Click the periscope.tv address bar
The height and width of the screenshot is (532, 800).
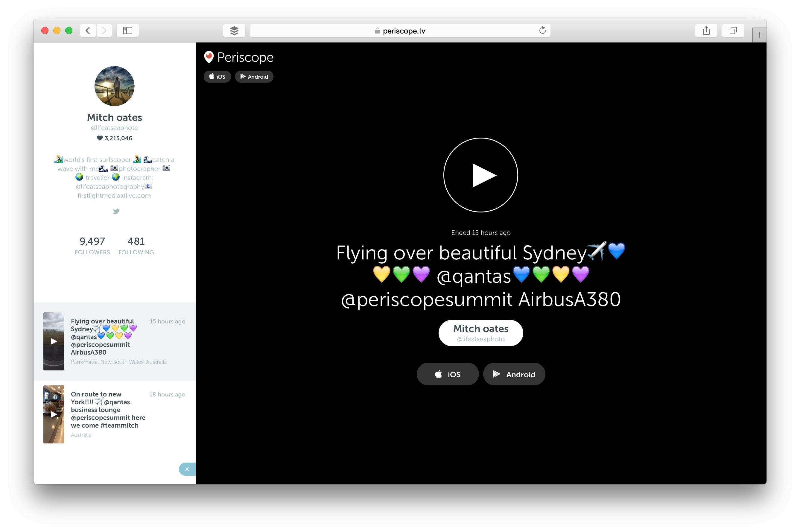click(x=400, y=31)
